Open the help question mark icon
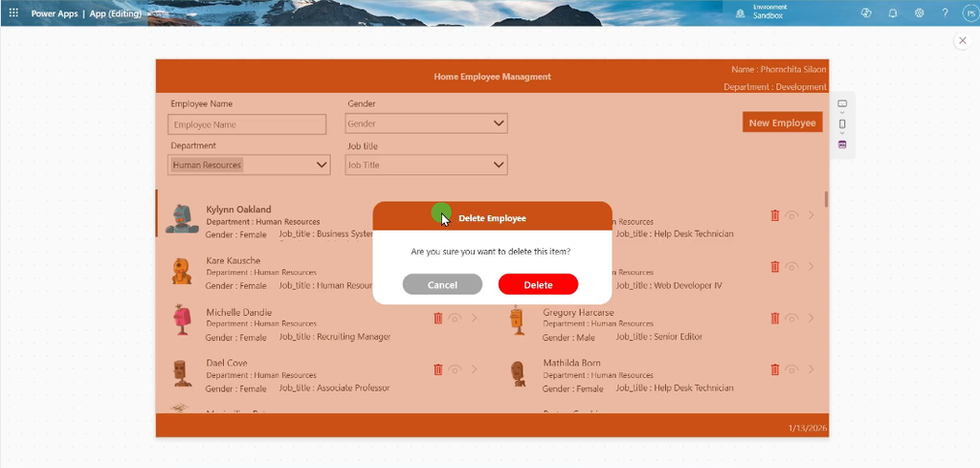980x468 pixels. tap(945, 12)
